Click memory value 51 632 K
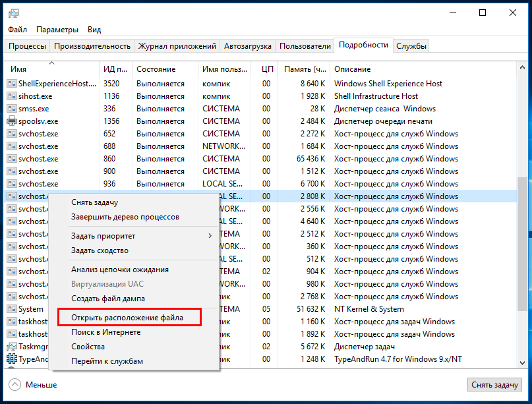This screenshot has width=532, height=404. click(310, 309)
